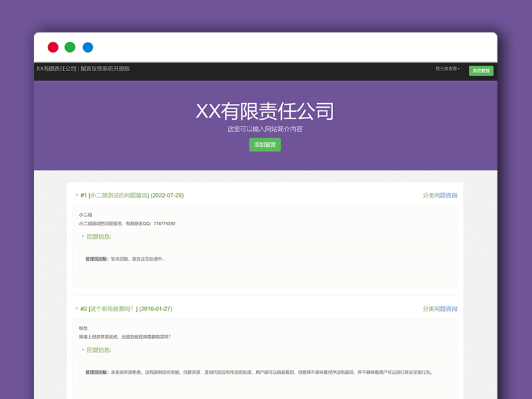Click the green traffic light circle
The image size is (532, 399).
point(69,47)
